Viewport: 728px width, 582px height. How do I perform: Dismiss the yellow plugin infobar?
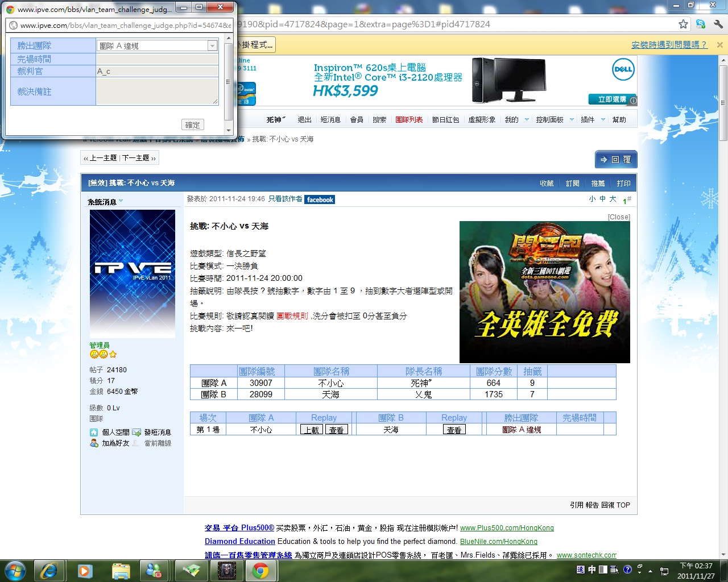point(719,44)
